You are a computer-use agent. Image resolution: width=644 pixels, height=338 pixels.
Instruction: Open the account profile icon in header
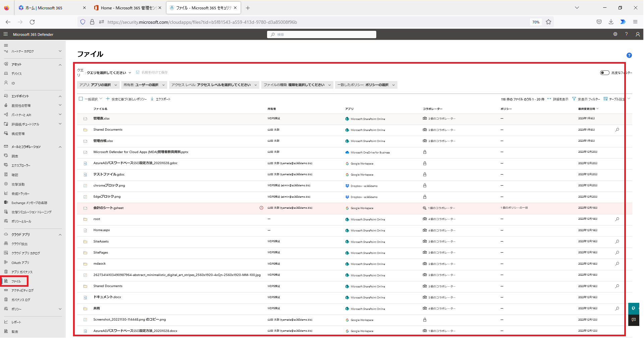point(638,34)
